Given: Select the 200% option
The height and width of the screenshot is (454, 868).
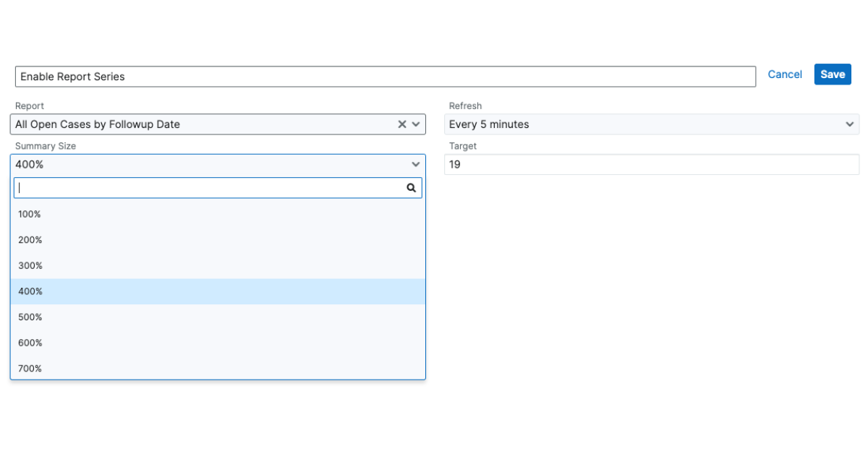Looking at the screenshot, I should [218, 240].
